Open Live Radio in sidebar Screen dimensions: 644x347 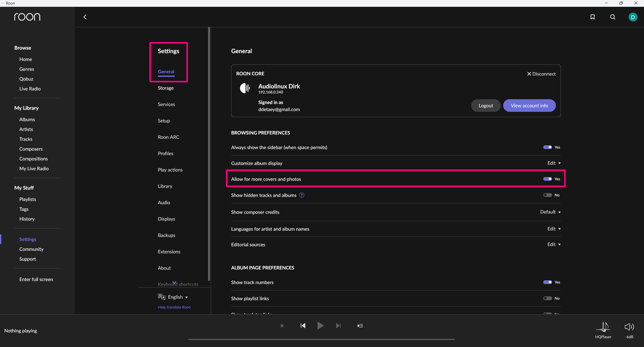[30, 89]
